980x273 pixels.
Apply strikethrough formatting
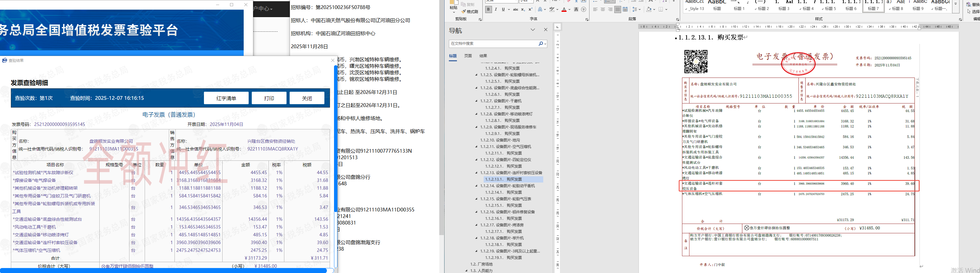click(516, 10)
